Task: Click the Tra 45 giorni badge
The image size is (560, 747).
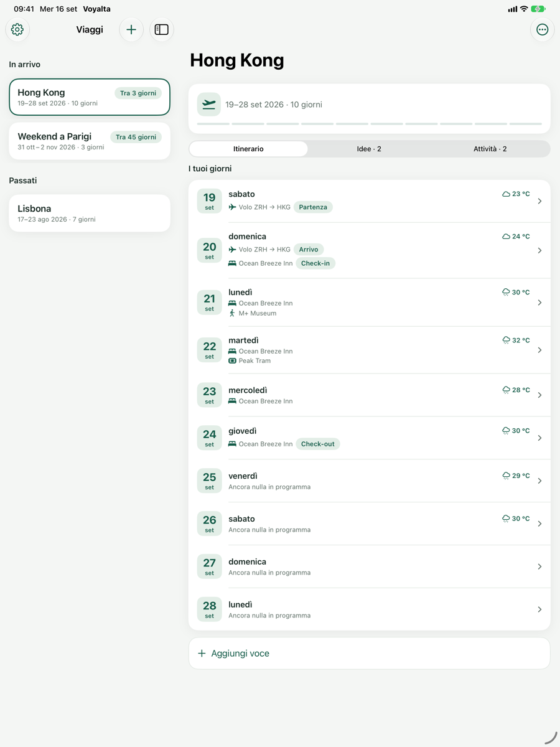Action: click(x=136, y=137)
